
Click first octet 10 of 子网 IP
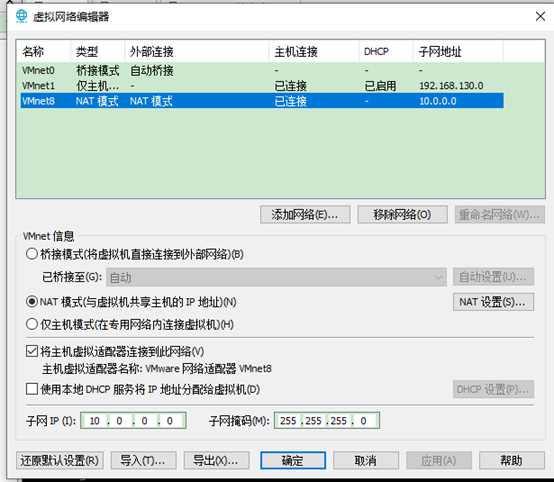click(94, 421)
